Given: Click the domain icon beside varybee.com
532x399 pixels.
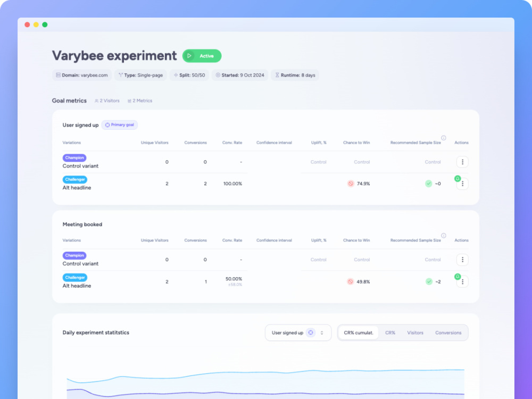Looking at the screenshot, I should (x=58, y=75).
